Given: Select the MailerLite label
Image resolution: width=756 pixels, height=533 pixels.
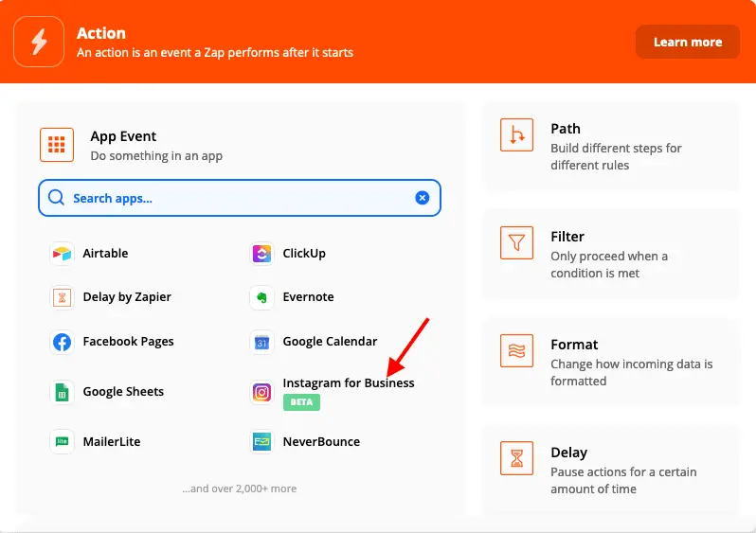Looking at the screenshot, I should tap(112, 442).
